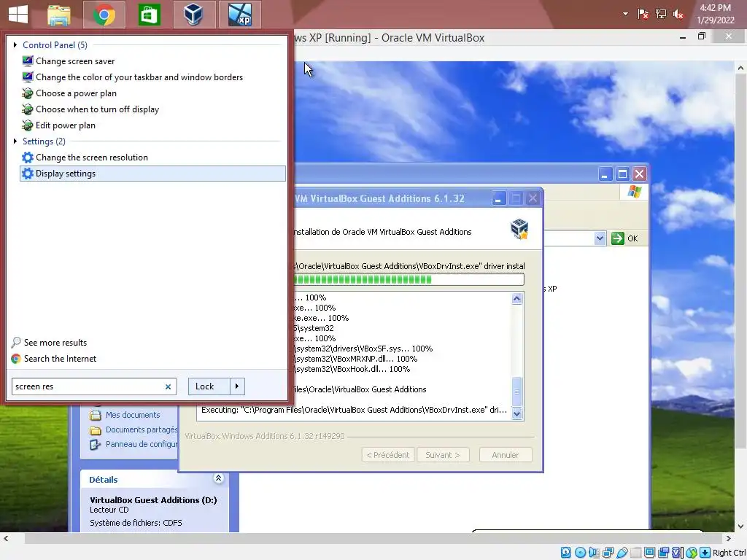Launch Google Chrome from the taskbar

(104, 15)
